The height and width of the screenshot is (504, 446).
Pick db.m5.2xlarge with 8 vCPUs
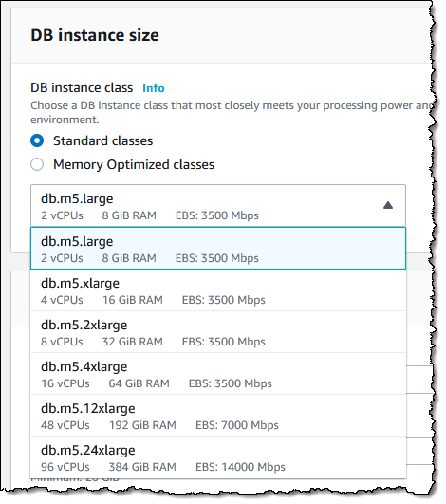pos(218,332)
